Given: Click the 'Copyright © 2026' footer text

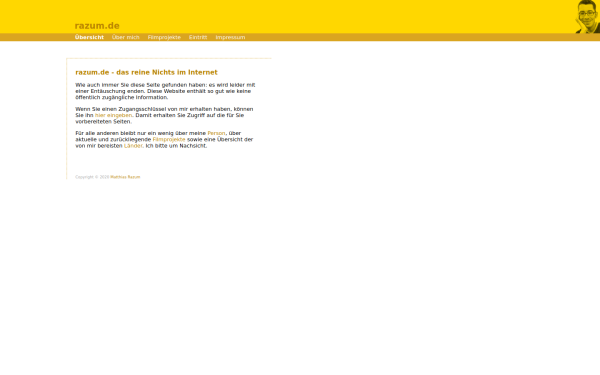Looking at the screenshot, I should (92, 177).
